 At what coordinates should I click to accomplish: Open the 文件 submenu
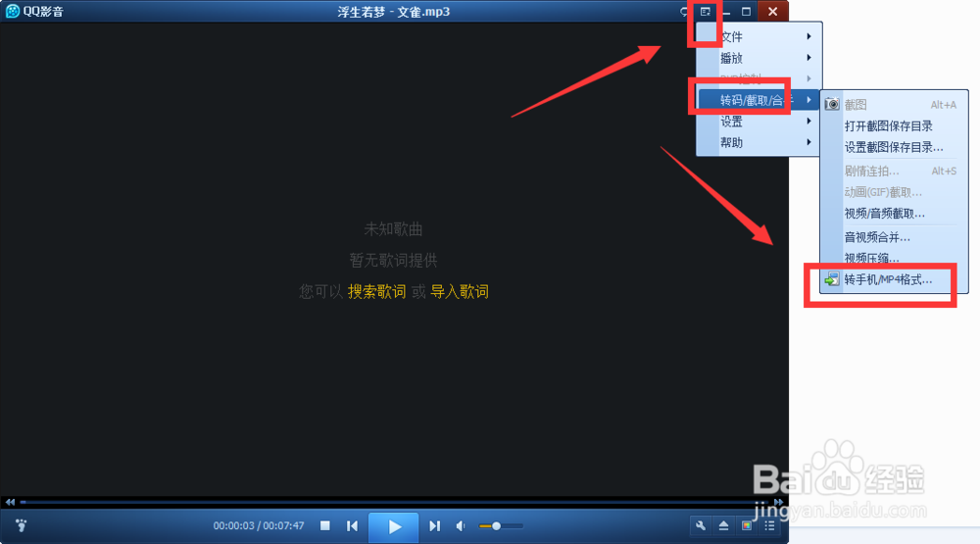click(x=759, y=37)
